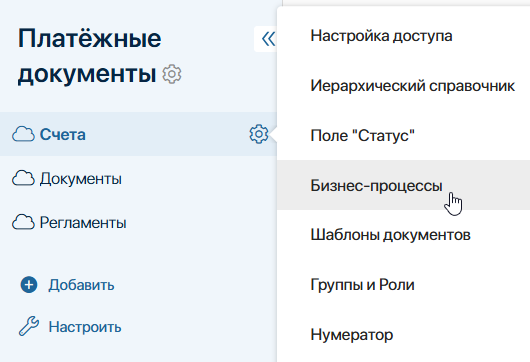Click cloud icon beside Счета
Screen dimensions: 530x362
click(x=23, y=134)
